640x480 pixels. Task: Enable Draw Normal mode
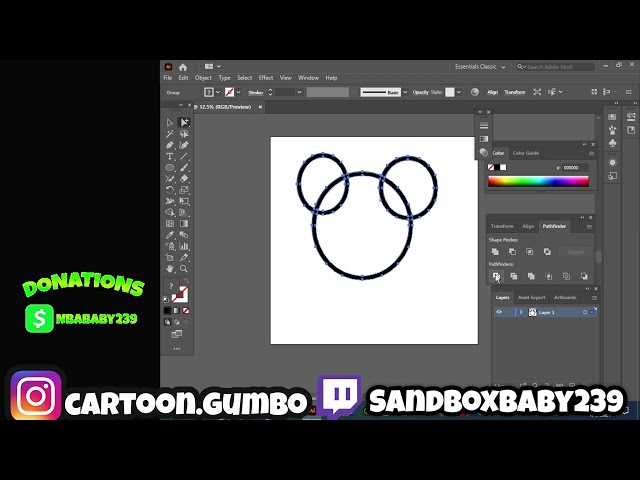coord(167,322)
